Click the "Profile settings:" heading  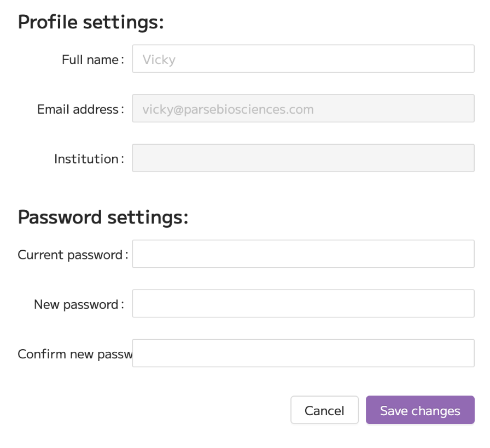[91, 22]
